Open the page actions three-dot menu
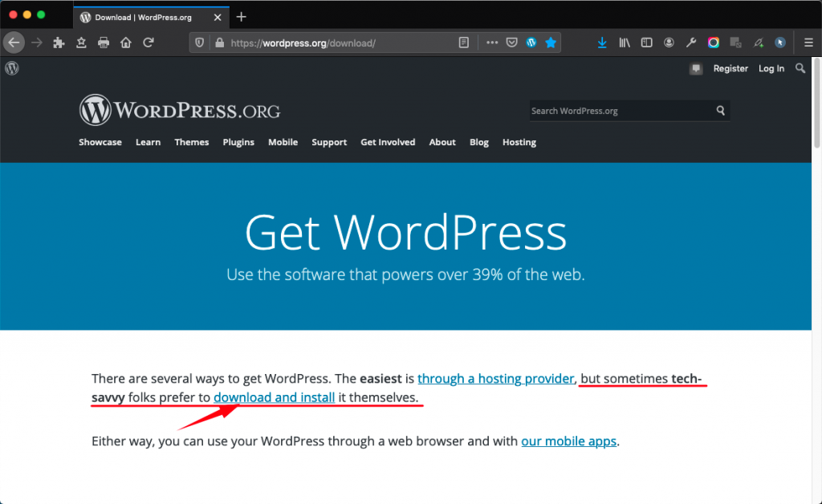The image size is (822, 504). pyautogui.click(x=492, y=43)
